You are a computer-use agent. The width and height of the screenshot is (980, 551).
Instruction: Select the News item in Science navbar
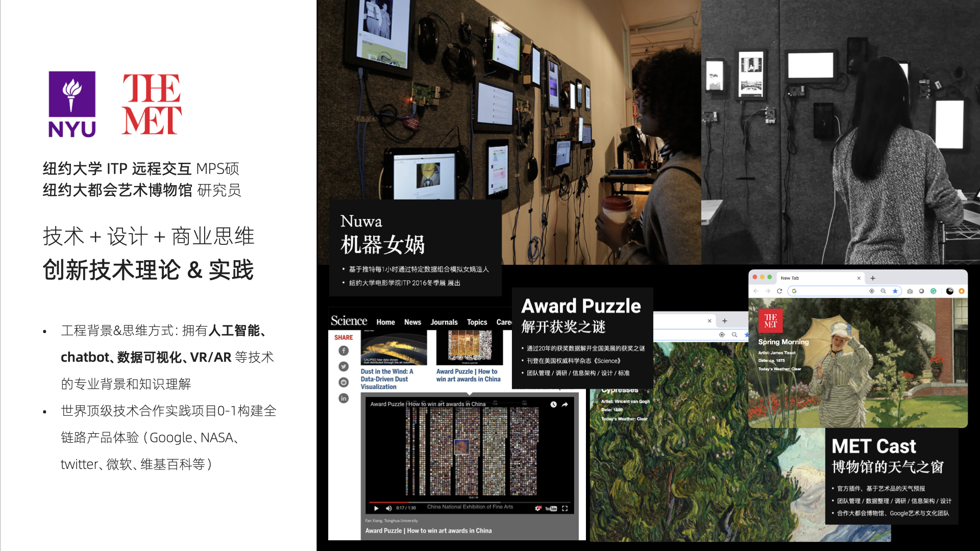[x=412, y=322]
